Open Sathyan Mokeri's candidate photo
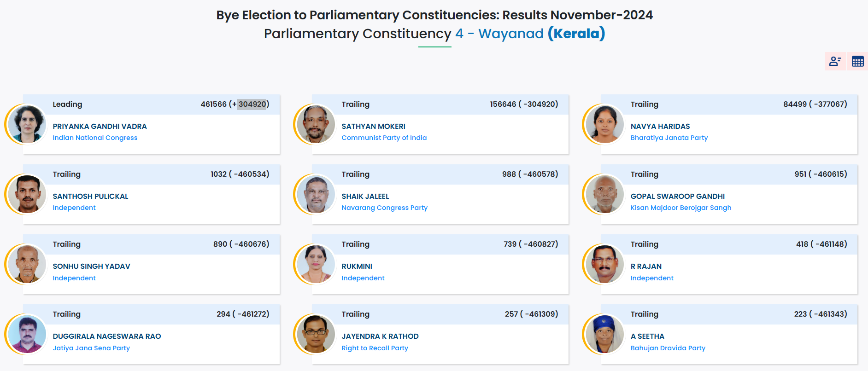This screenshot has width=868, height=371. (316, 124)
